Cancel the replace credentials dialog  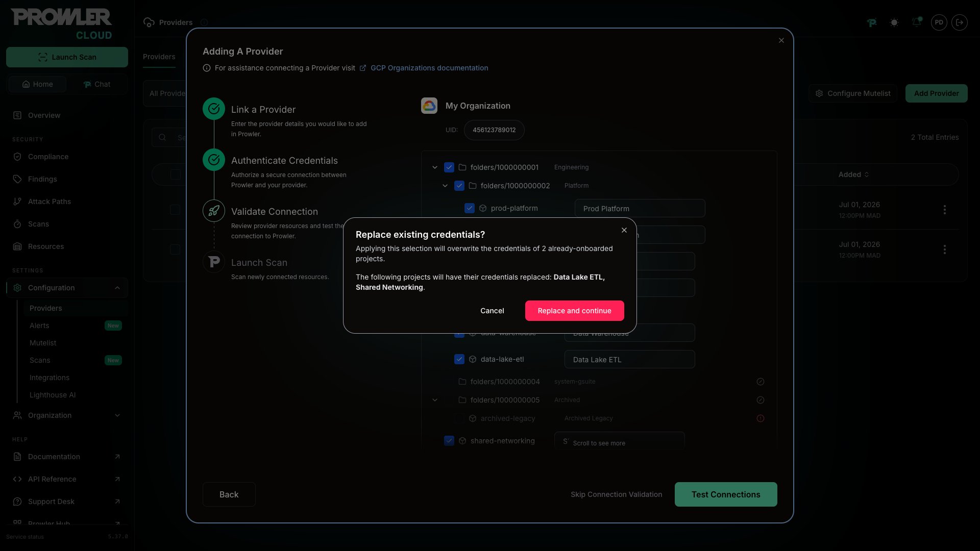point(492,311)
